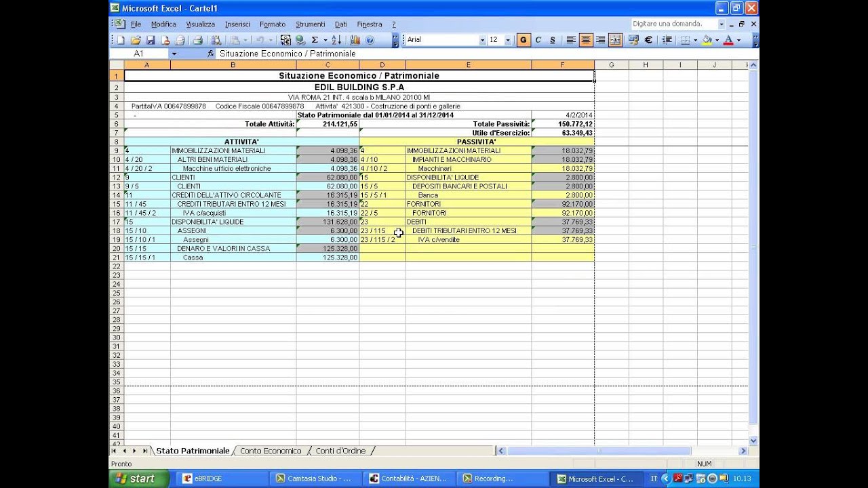Click the fx Insert Function icon
This screenshot has width=868, height=488.
pos(210,54)
